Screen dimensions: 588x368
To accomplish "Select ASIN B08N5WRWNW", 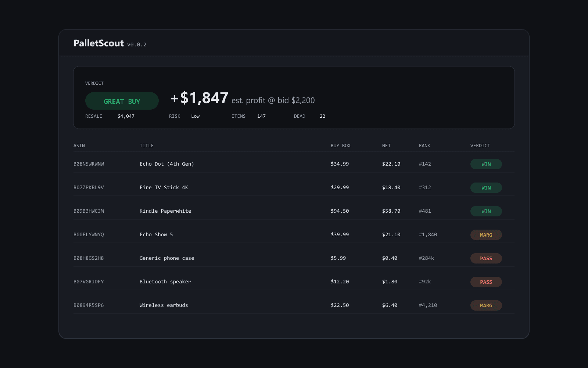I will (89, 164).
